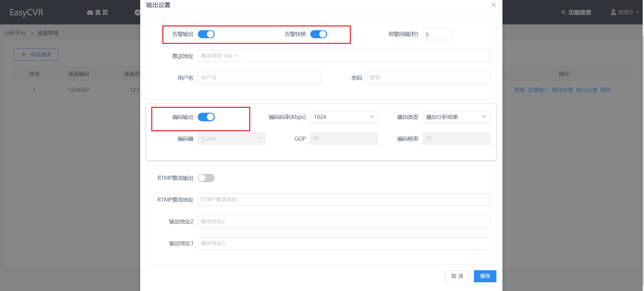
Task: Click channel code 1234567 cell
Action: [78, 90]
